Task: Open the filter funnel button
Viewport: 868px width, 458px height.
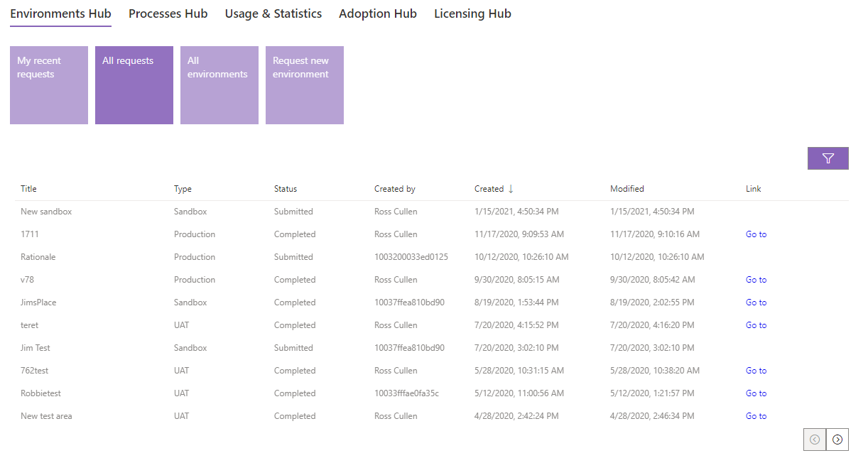Action: point(828,158)
